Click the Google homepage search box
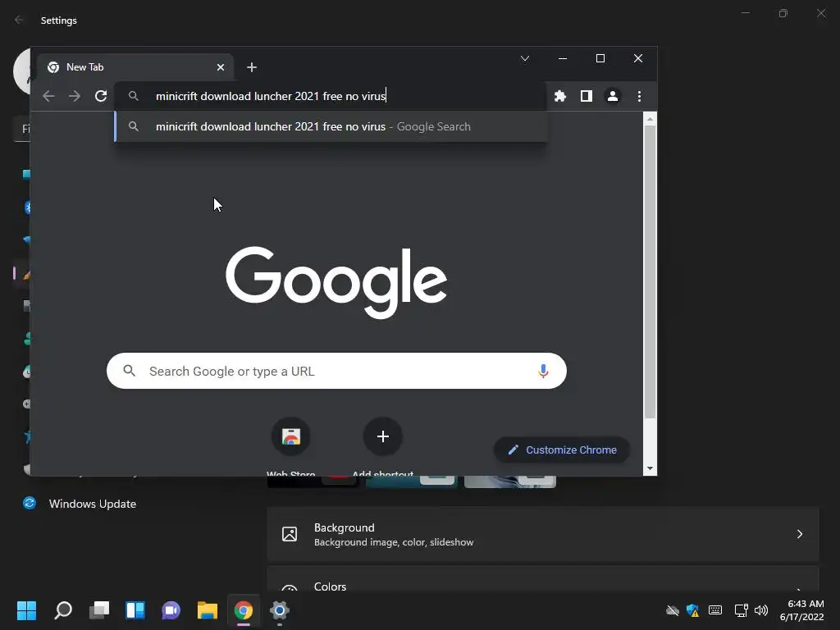The width and height of the screenshot is (840, 630). [x=336, y=371]
